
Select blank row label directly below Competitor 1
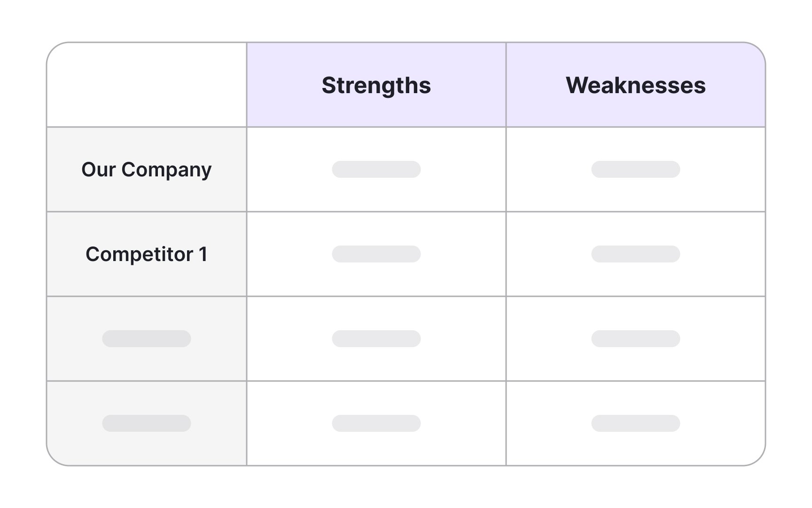pos(146,339)
